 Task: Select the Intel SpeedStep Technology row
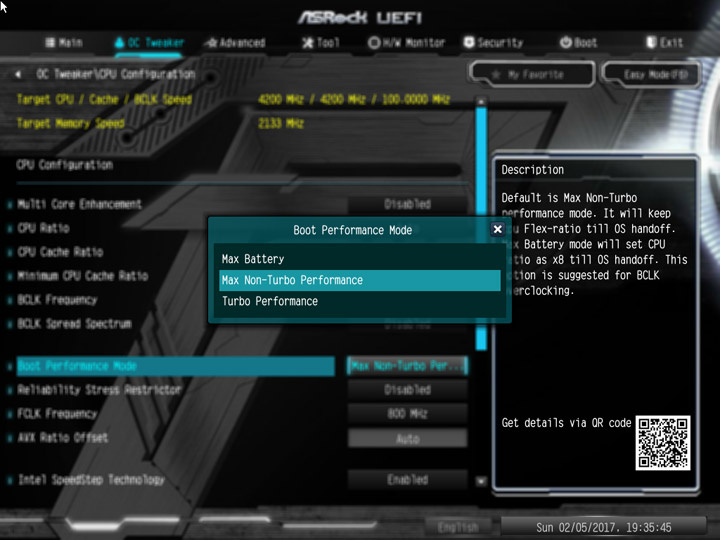91,480
